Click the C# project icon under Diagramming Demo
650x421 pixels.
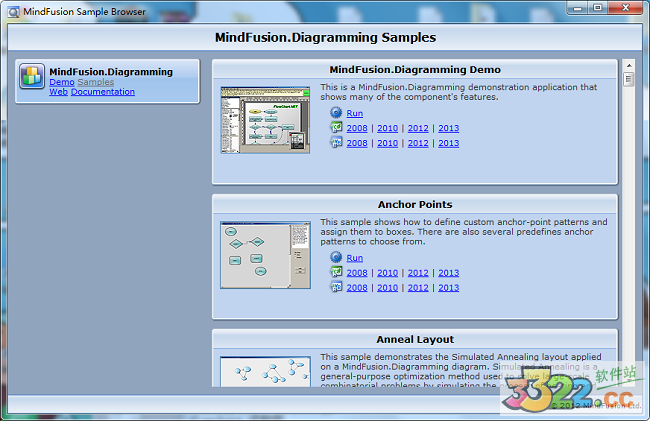pyautogui.click(x=336, y=127)
